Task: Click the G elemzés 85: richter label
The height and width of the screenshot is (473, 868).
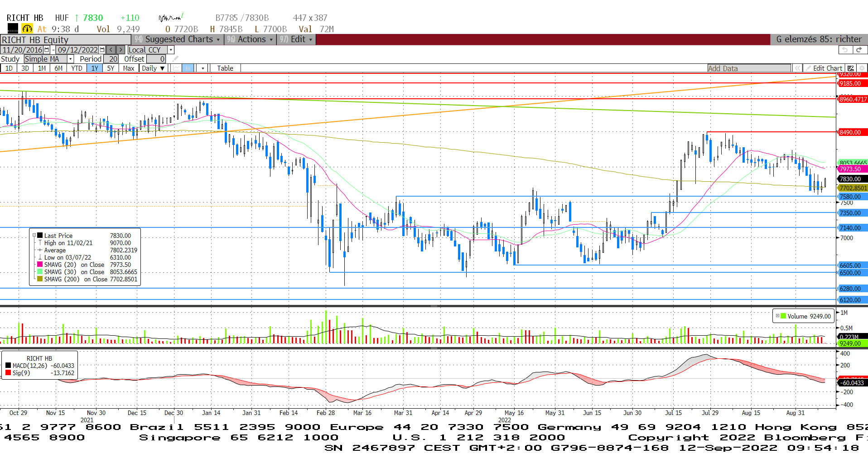Action: [819, 39]
